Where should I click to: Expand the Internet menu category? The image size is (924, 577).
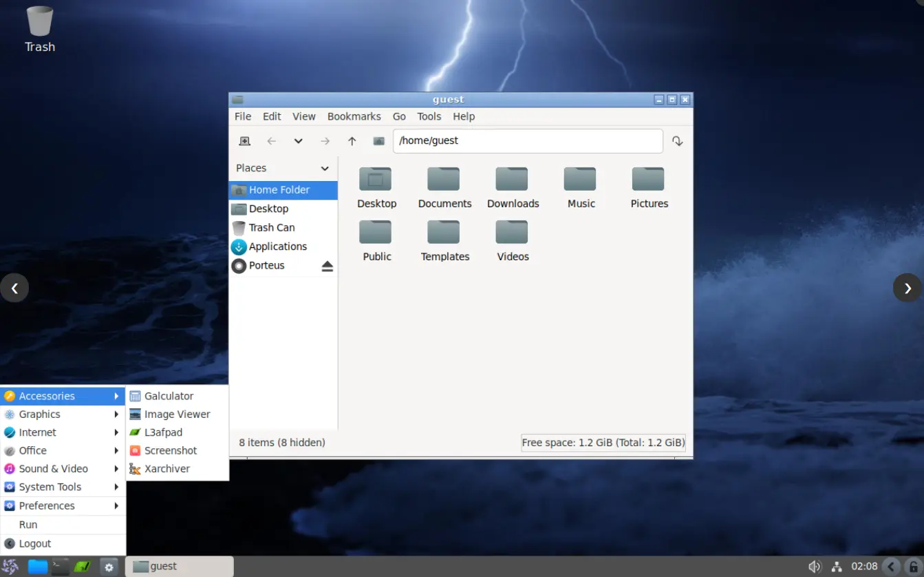pos(63,432)
